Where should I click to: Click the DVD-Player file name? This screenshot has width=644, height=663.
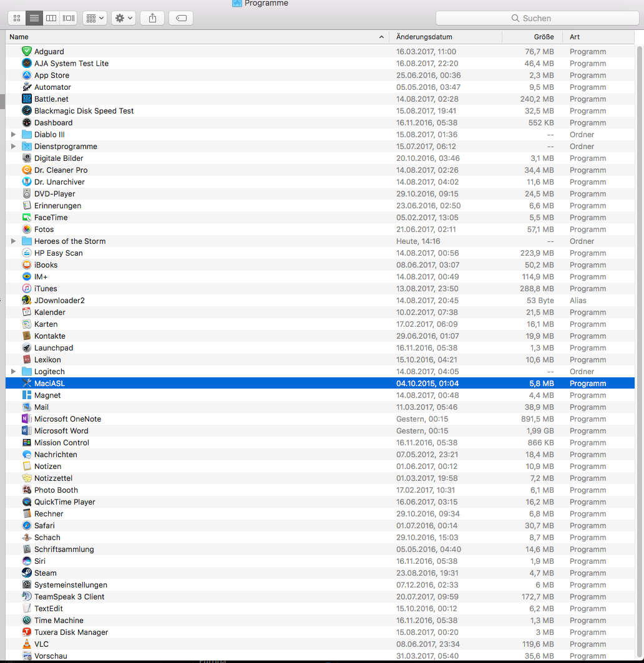[54, 193]
